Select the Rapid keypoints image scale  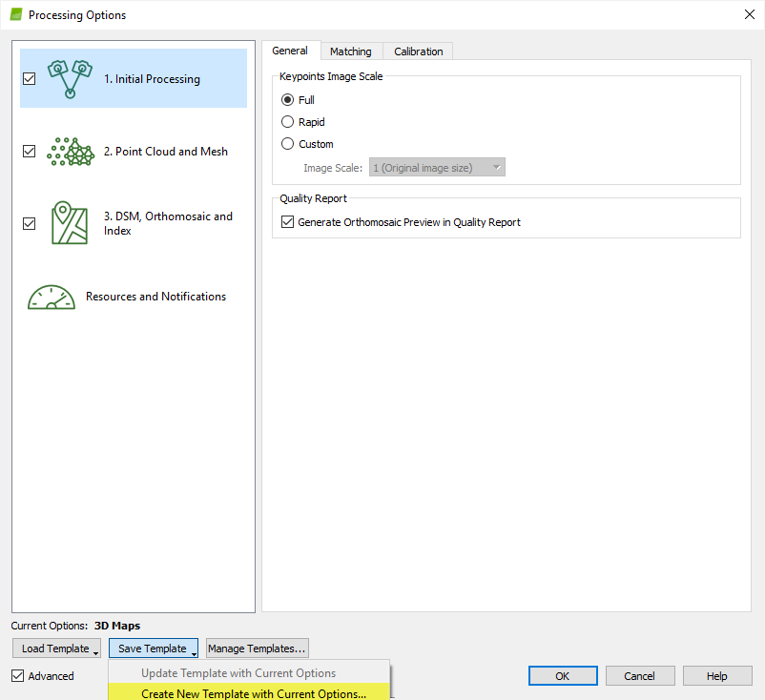[288, 122]
